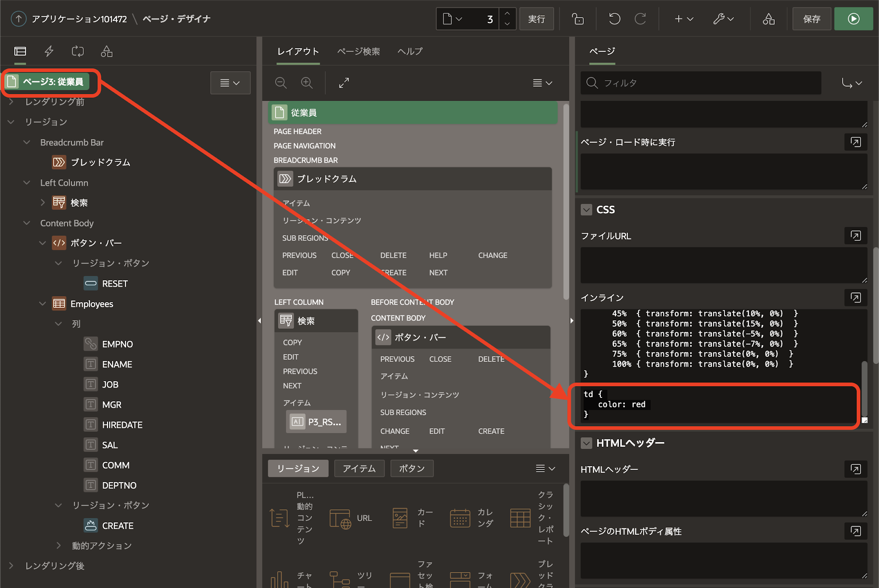The image size is (879, 588).
Task: Expand the レンダリング後 tree node
Action: [x=11, y=566]
